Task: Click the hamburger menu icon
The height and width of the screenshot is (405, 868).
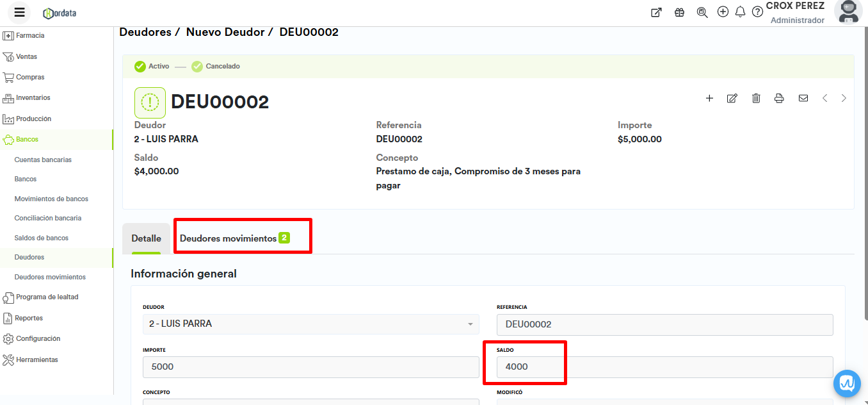Action: click(x=19, y=12)
